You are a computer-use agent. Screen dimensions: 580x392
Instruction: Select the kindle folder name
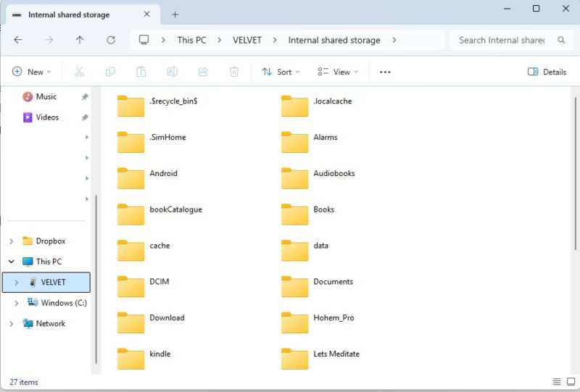pos(159,354)
